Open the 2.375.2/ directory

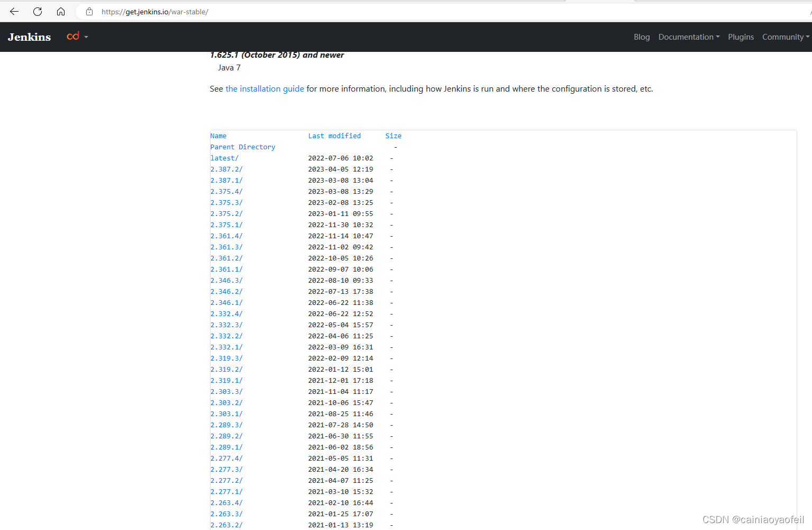(226, 214)
